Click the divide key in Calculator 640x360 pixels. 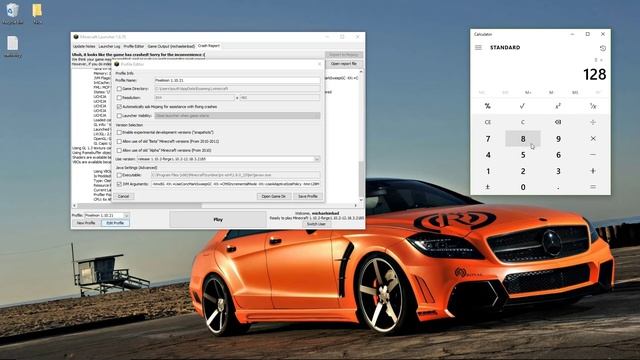(593, 122)
